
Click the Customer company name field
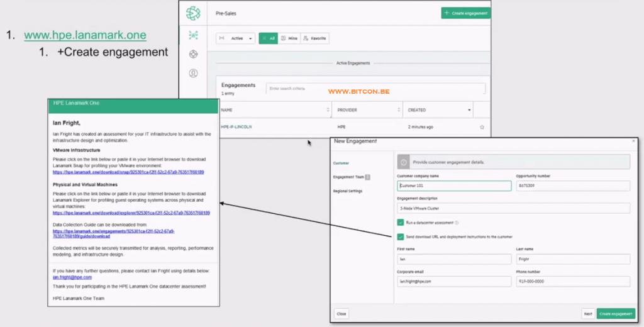click(x=454, y=186)
